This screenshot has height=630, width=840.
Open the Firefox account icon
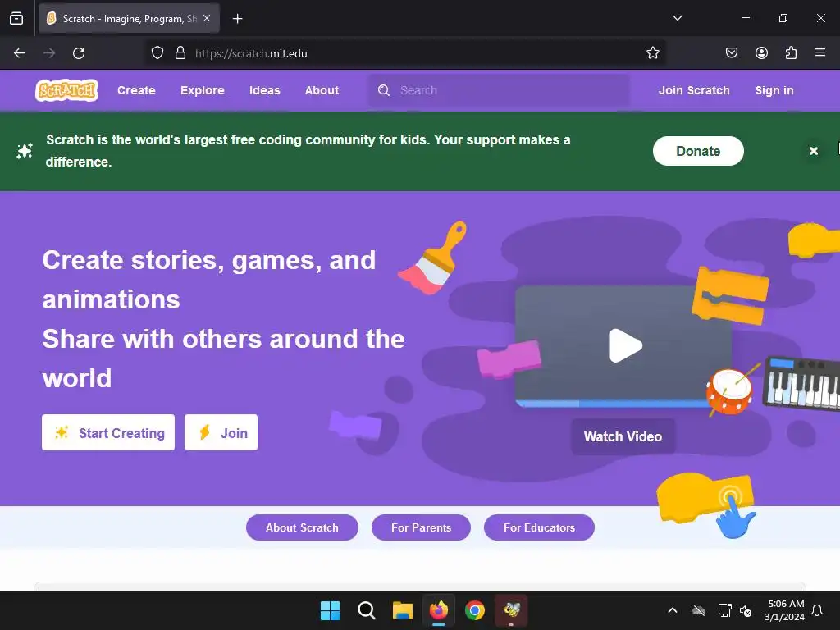[x=761, y=53]
